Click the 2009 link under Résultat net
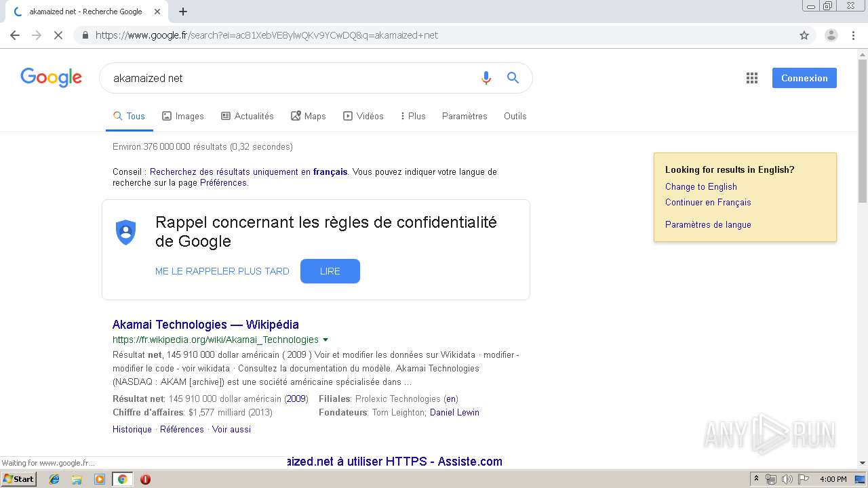Image resolution: width=868 pixels, height=488 pixels. point(296,399)
